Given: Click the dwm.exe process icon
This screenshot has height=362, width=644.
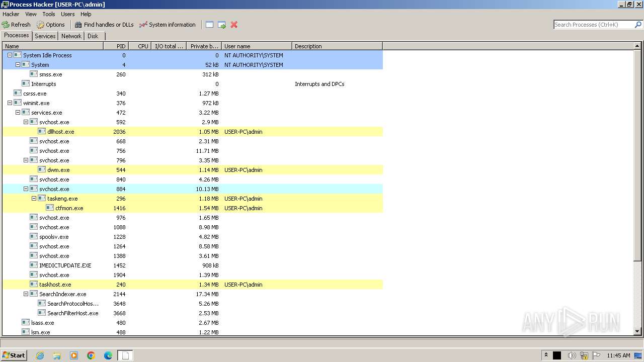Looking at the screenshot, I should (x=42, y=170).
